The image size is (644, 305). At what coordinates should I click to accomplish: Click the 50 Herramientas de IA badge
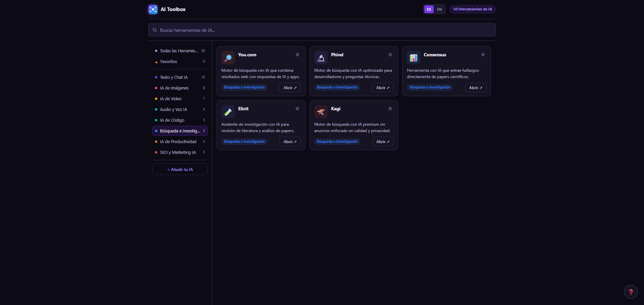pyautogui.click(x=472, y=9)
